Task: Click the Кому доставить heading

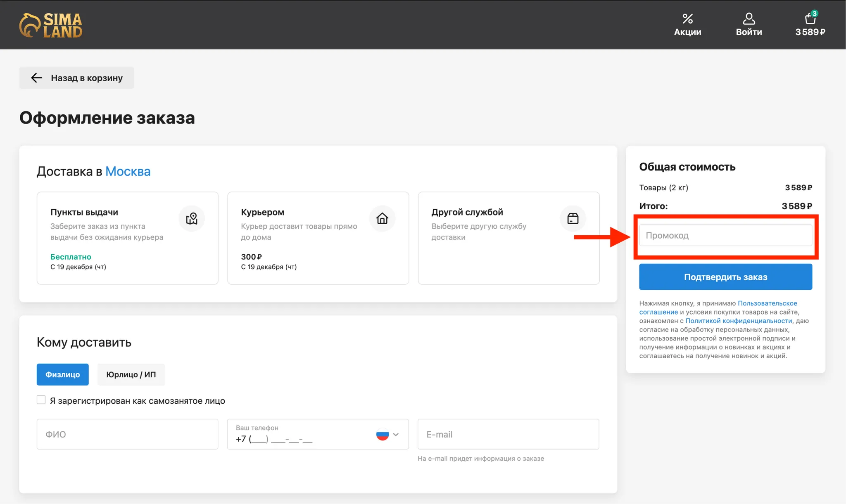Action: (84, 342)
